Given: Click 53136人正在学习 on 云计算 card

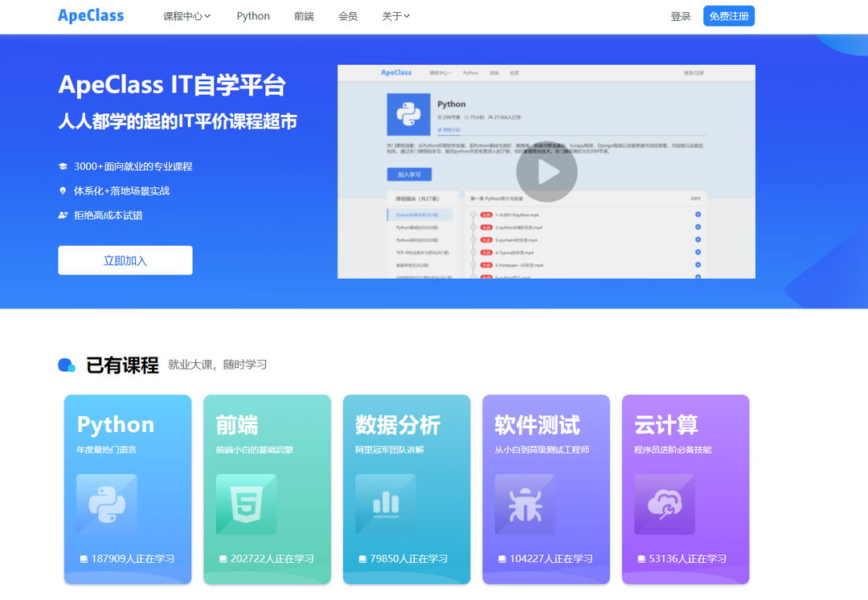Looking at the screenshot, I should 687,559.
